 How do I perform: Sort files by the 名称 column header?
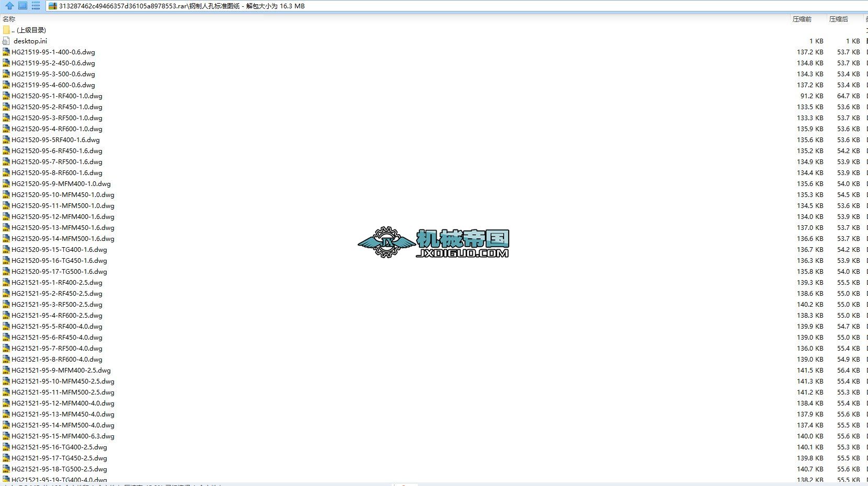[x=9, y=19]
